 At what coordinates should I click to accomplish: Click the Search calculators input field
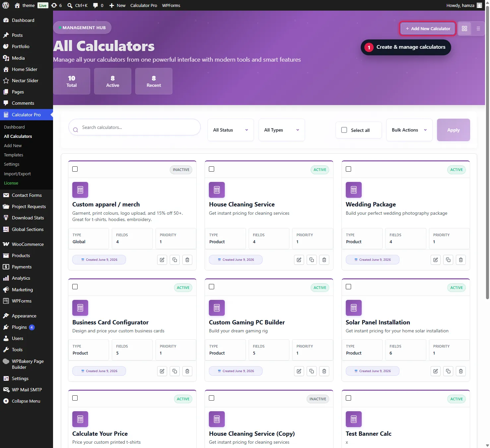[x=135, y=127]
